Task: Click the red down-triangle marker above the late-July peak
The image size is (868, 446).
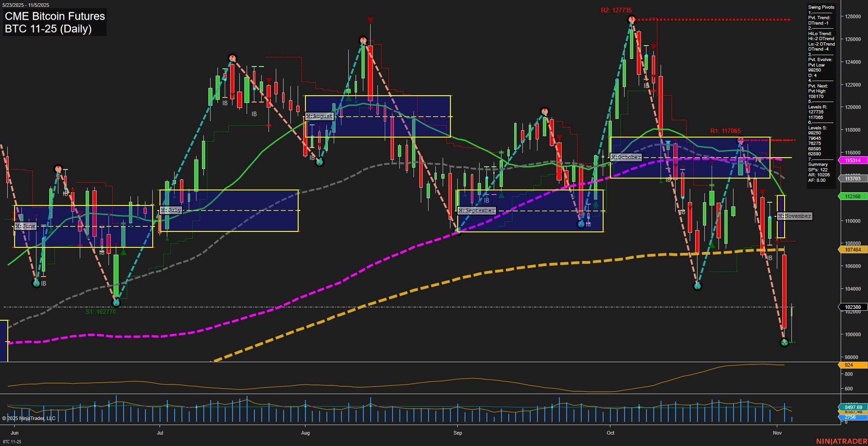Action: coord(370,21)
